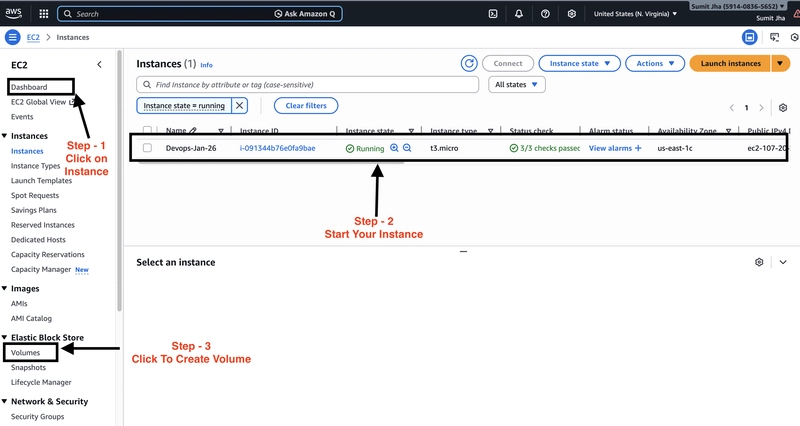Image resolution: width=800 pixels, height=426 pixels.
Task: Open Snapshots in the sidebar
Action: click(x=29, y=367)
